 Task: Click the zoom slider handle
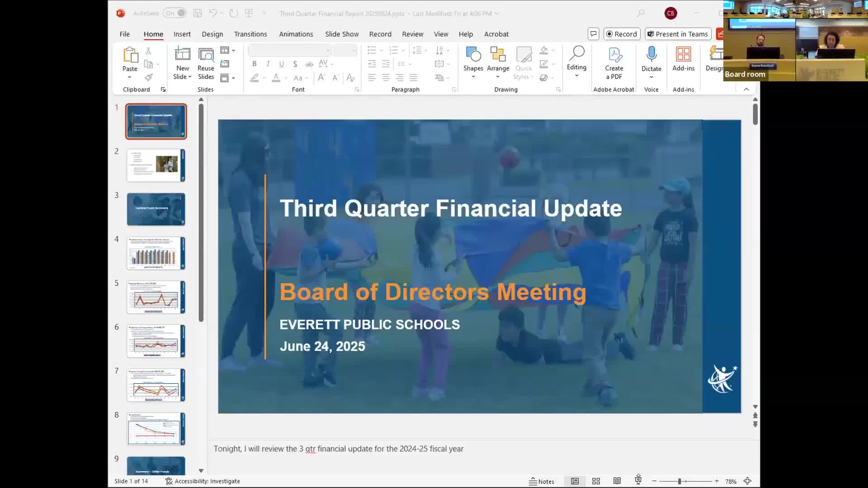[x=679, y=481]
